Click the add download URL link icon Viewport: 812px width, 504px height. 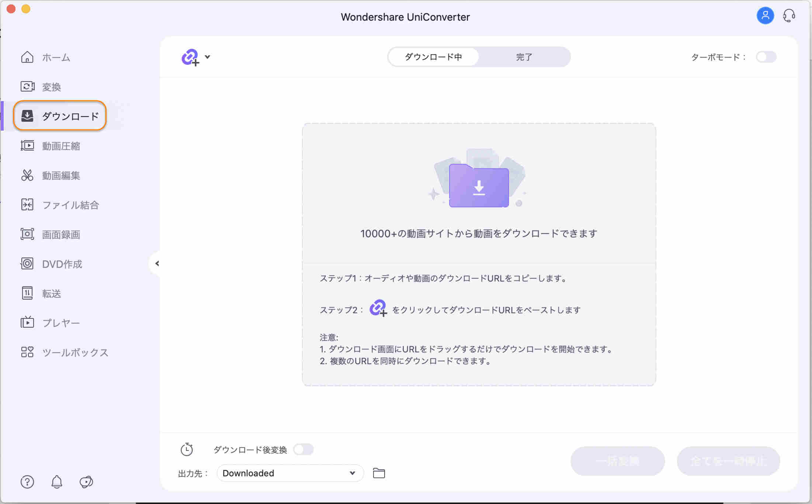coord(189,56)
